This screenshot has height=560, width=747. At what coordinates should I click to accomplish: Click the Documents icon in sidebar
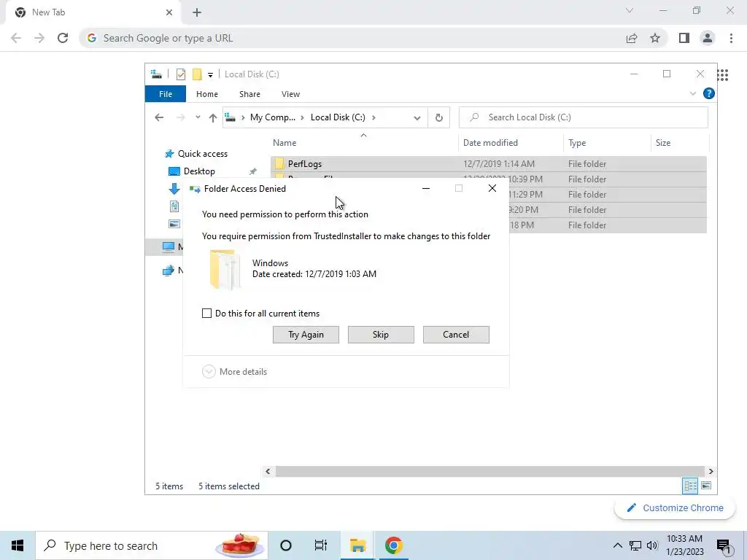174,206
